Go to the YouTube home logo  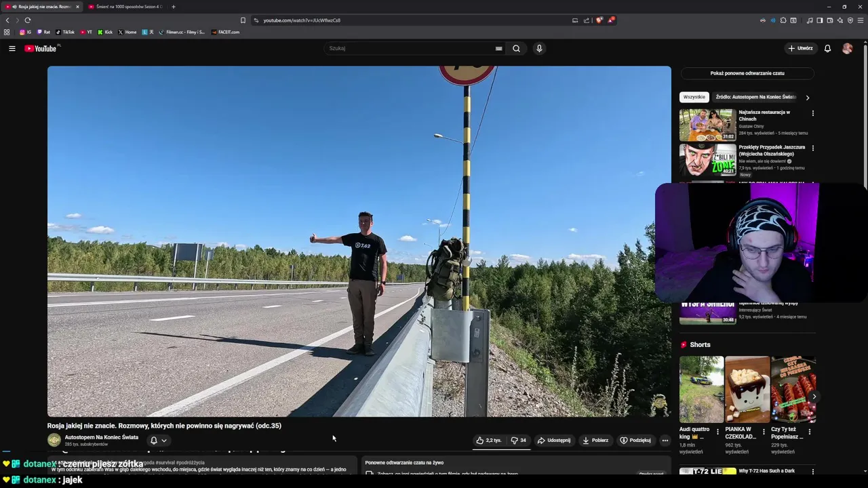tap(41, 49)
